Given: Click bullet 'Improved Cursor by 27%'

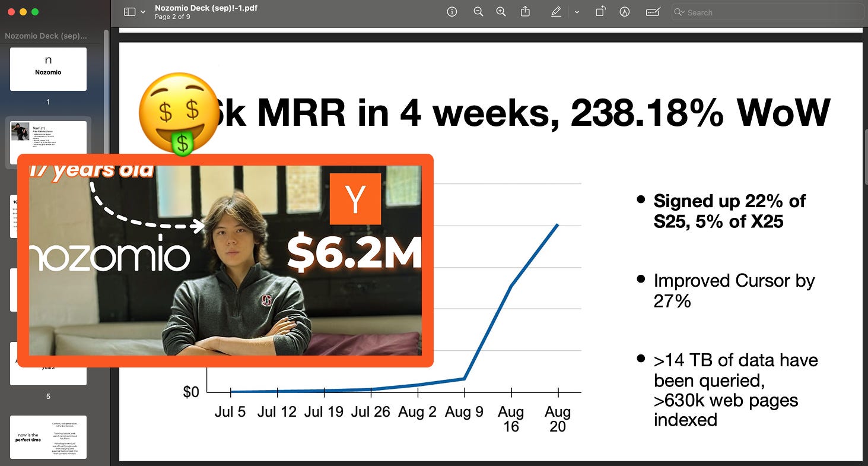Looking at the screenshot, I should [x=734, y=290].
